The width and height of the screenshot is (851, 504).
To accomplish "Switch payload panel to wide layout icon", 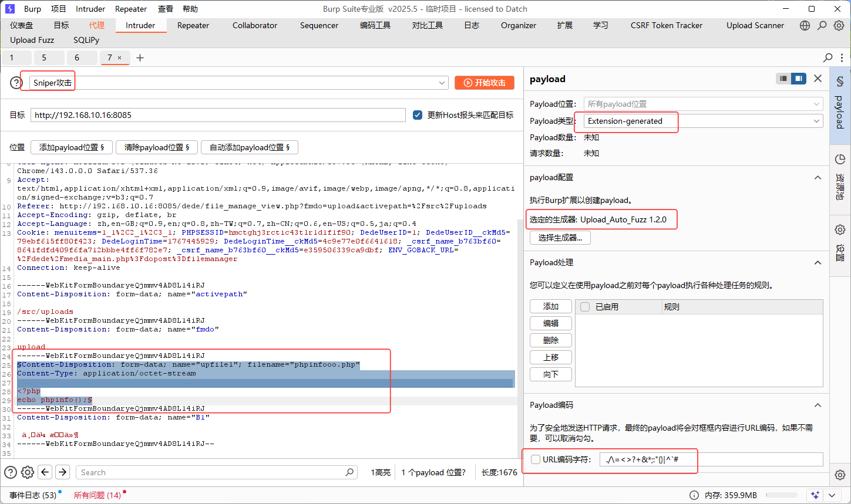I will (798, 79).
